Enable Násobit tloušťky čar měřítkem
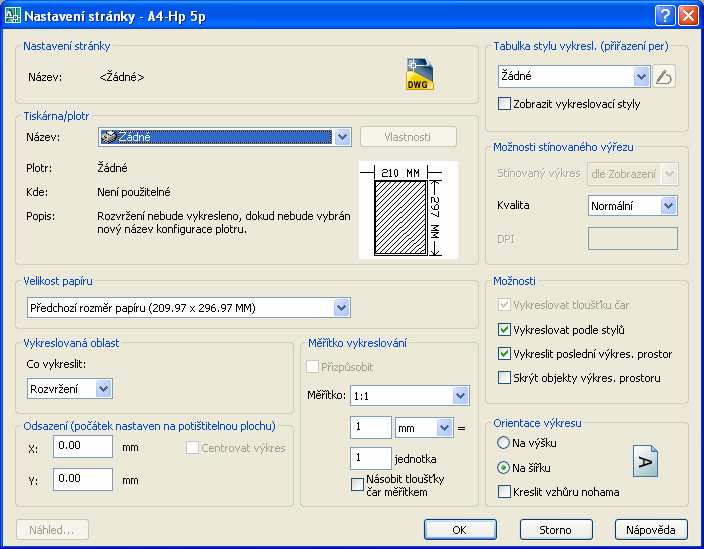 (357, 485)
